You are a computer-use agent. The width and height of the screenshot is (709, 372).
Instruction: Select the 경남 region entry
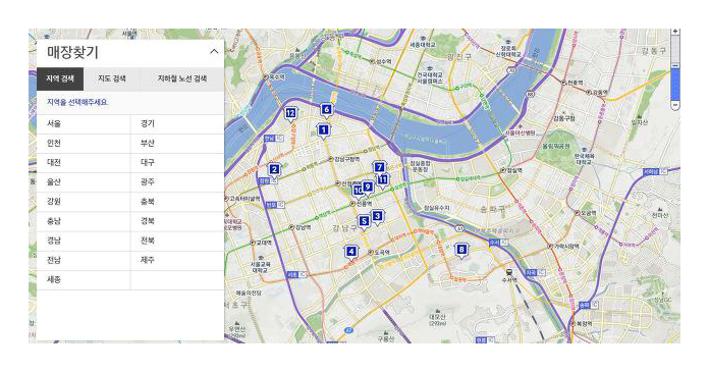83,240
